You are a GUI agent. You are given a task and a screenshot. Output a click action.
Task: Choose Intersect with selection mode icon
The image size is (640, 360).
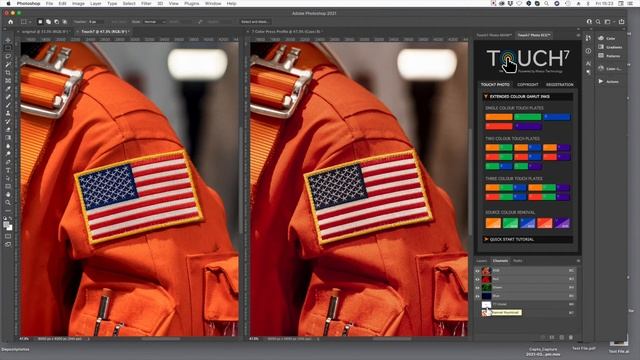[64, 22]
